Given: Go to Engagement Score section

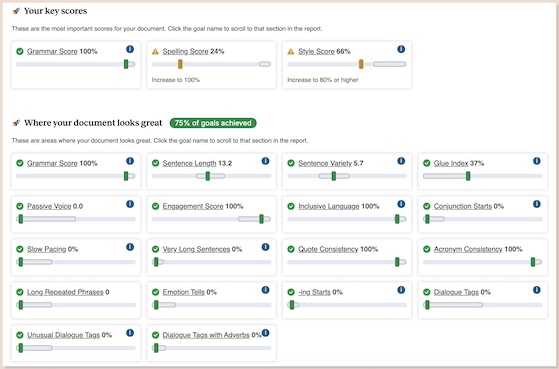Looking at the screenshot, I should [193, 206].
